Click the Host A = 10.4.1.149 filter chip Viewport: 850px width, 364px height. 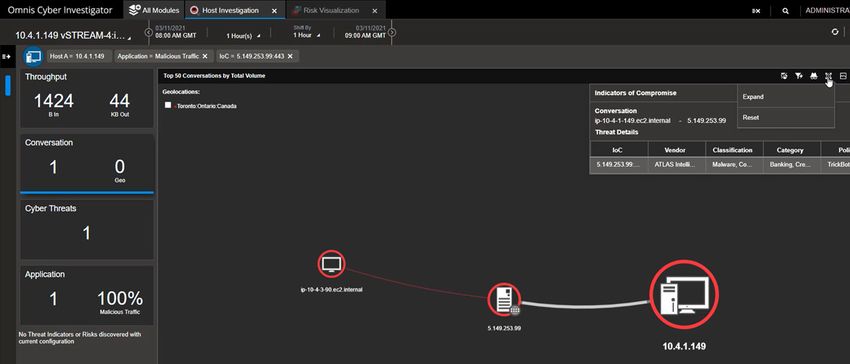click(79, 56)
